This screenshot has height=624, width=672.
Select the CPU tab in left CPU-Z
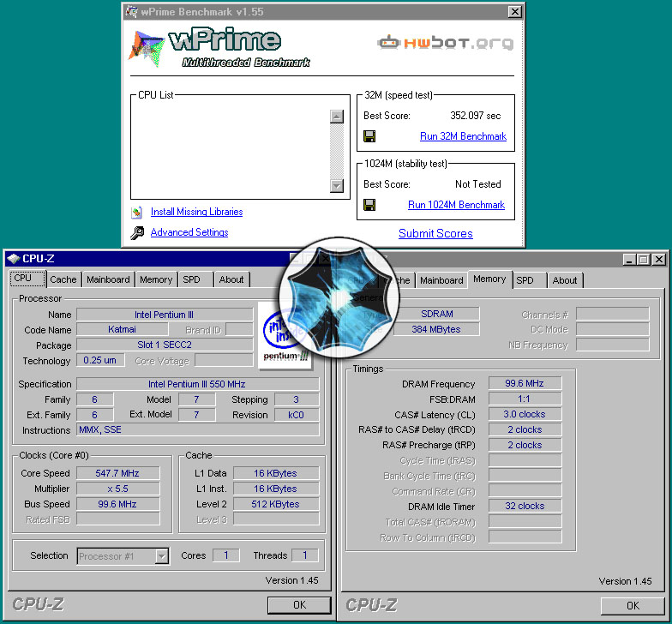[27, 279]
